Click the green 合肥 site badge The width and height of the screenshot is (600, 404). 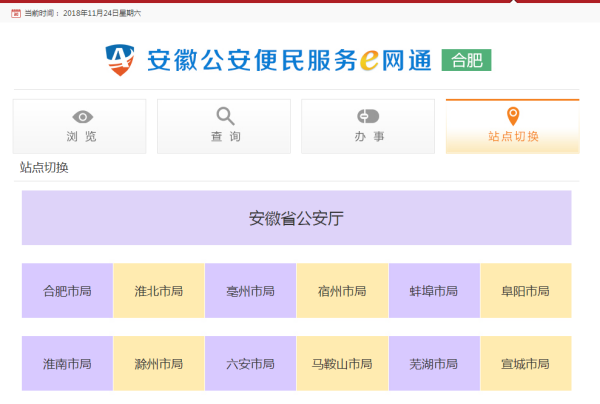coord(466,60)
